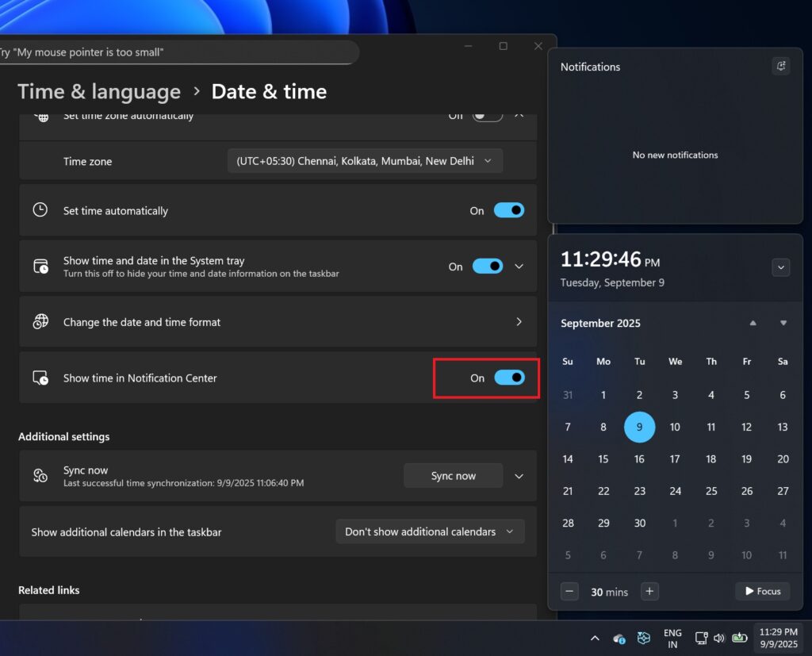
Task: Click the battery icon in system tray
Action: coord(740,638)
